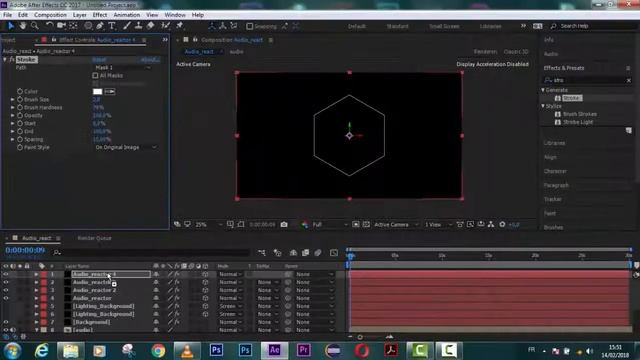The width and height of the screenshot is (640, 360).
Task: Enable frame blending switch in timeline
Action: point(305,253)
